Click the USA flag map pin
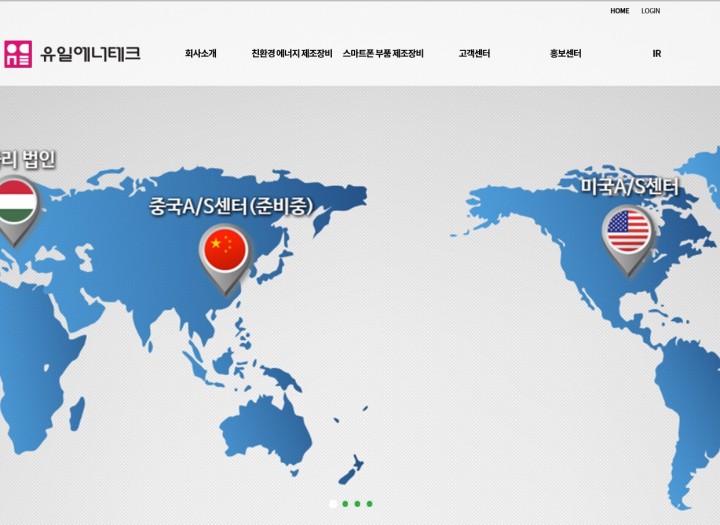 pos(628,233)
